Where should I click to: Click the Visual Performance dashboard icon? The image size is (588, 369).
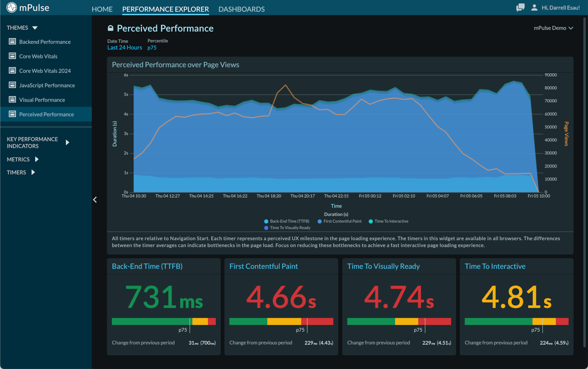(12, 100)
